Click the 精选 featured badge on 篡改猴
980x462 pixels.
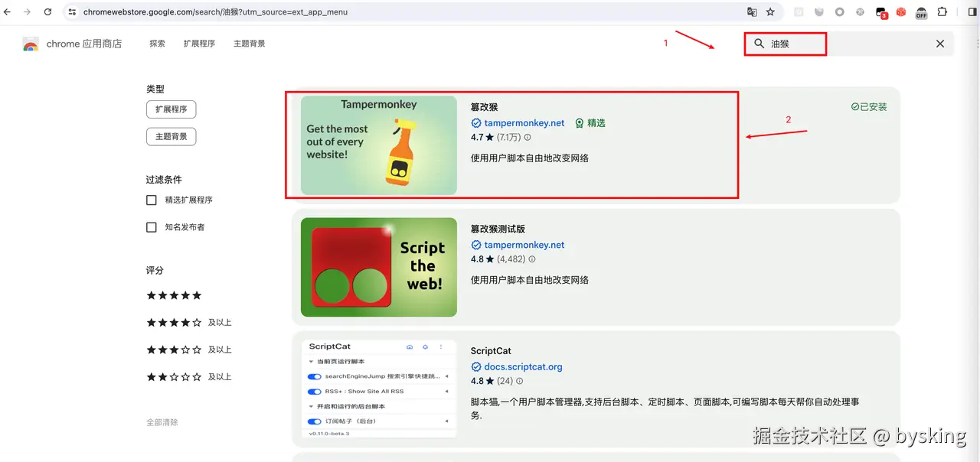590,123
